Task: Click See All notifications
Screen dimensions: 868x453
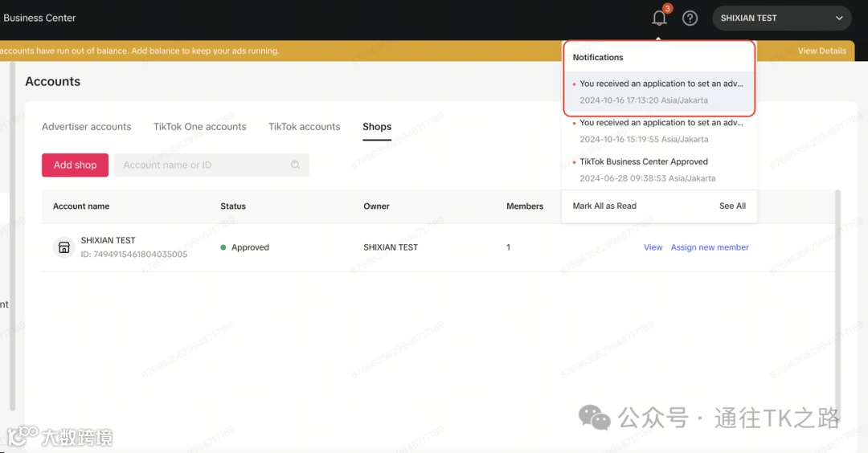Action: tap(732, 206)
